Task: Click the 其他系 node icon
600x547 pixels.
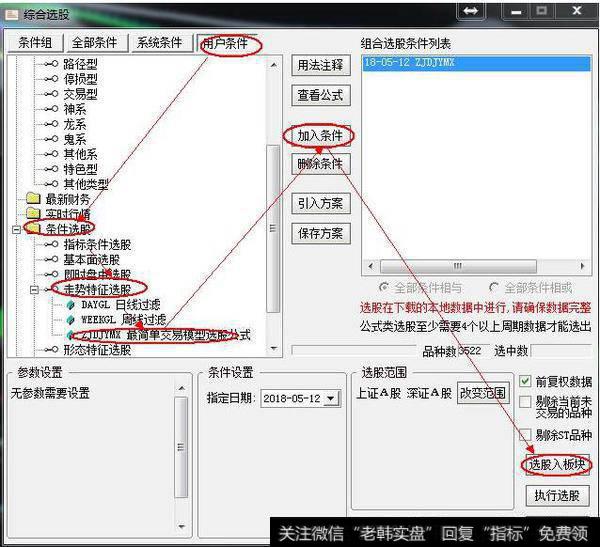Action: click(x=51, y=154)
